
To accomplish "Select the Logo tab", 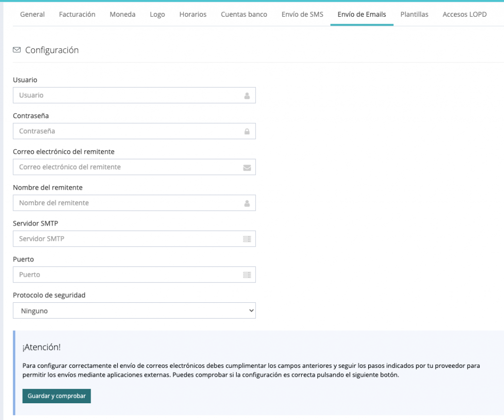I will [x=157, y=14].
